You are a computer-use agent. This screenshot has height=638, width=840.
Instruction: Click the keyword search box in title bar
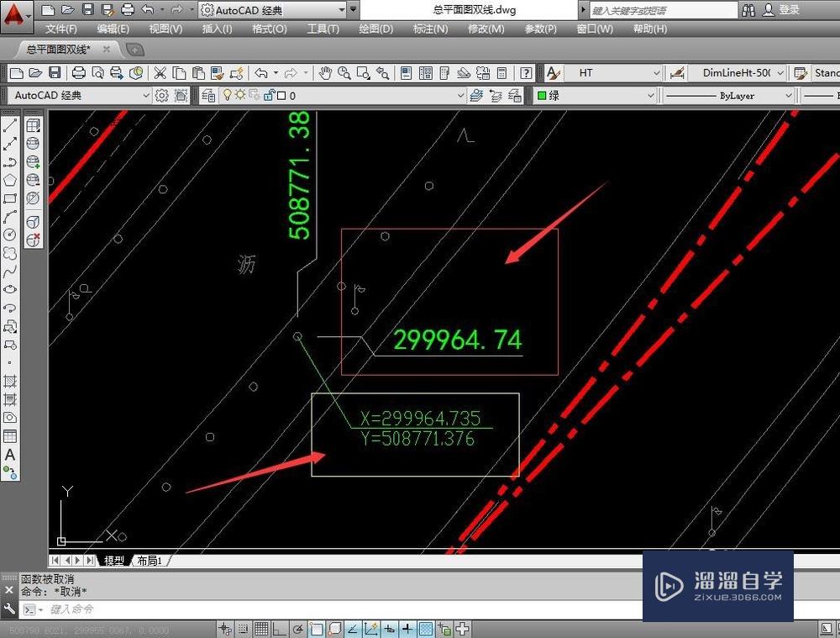[664, 10]
